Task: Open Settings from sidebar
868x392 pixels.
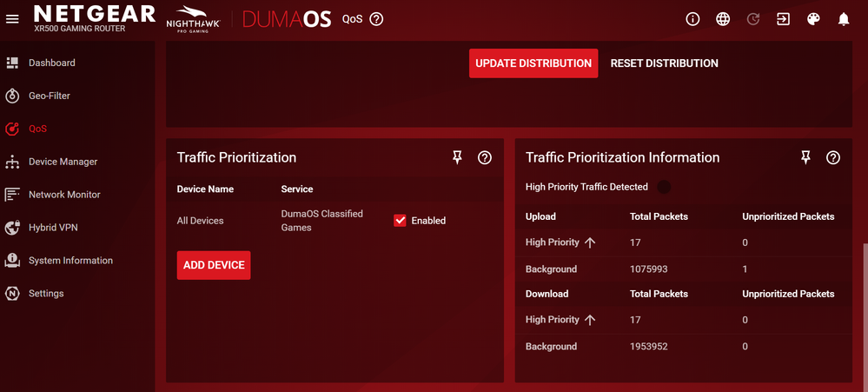Action: coord(46,294)
